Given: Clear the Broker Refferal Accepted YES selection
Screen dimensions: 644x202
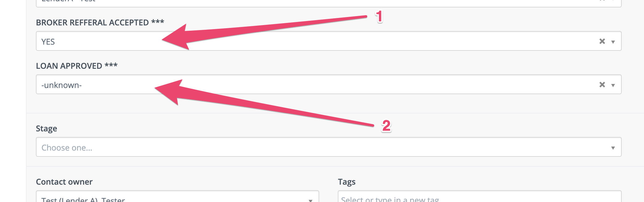Looking at the screenshot, I should coord(602,41).
